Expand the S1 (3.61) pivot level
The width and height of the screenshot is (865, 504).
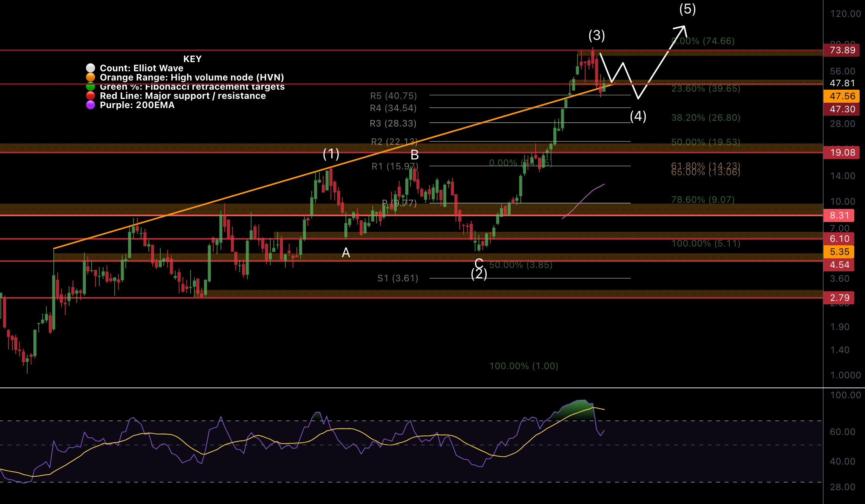pyautogui.click(x=398, y=278)
